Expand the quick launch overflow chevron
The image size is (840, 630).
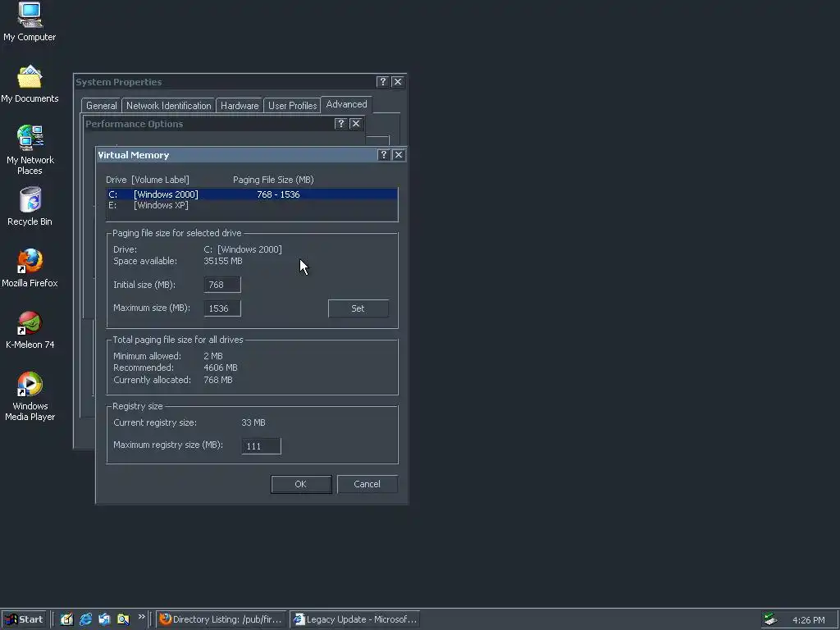coord(141,617)
